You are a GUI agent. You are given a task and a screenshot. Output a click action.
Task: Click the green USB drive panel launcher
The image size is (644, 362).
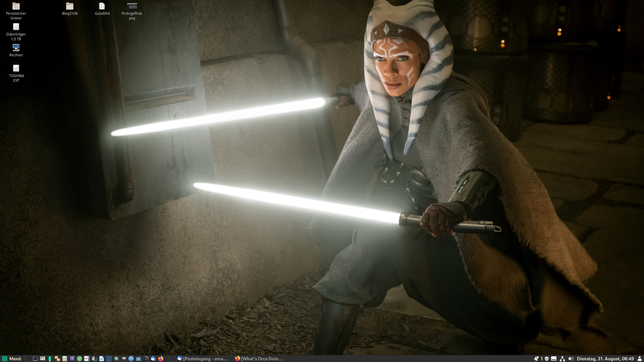[x=50, y=359]
